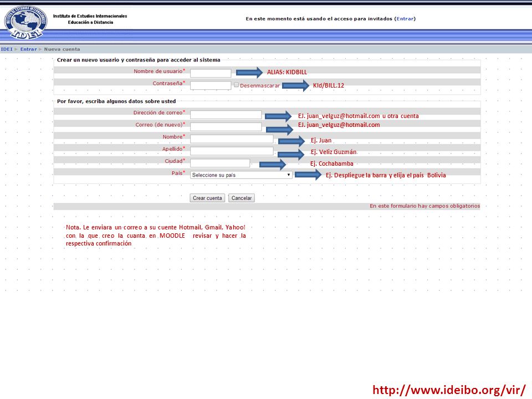Click the País field label
532x399 pixels.
[x=177, y=173]
